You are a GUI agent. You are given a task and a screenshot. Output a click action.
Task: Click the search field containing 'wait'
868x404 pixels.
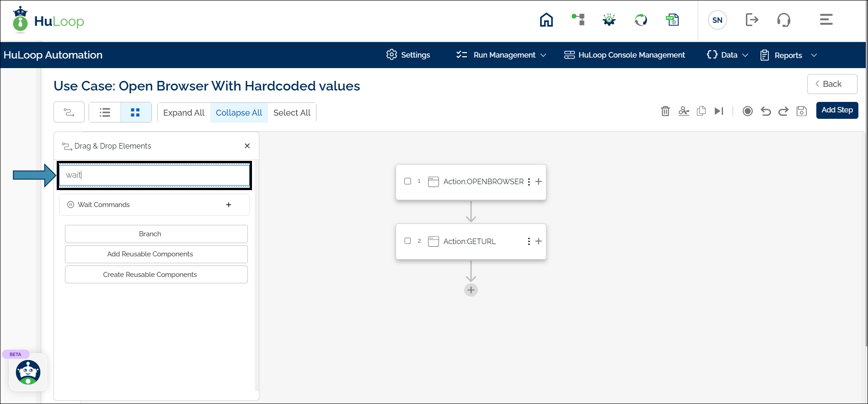(x=155, y=175)
